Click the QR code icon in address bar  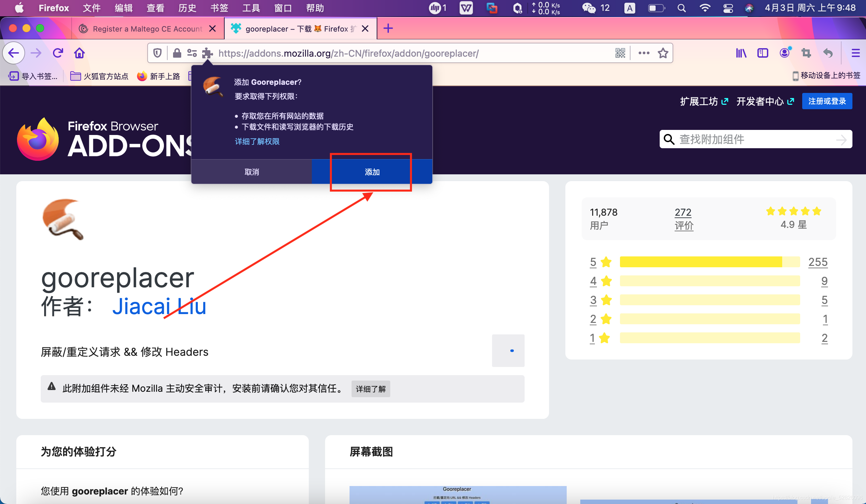tap(620, 53)
